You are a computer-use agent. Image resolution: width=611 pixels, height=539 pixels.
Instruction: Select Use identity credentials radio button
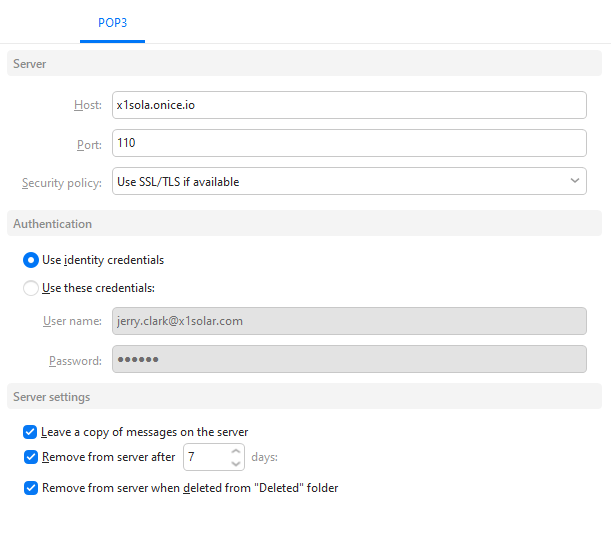(x=31, y=260)
